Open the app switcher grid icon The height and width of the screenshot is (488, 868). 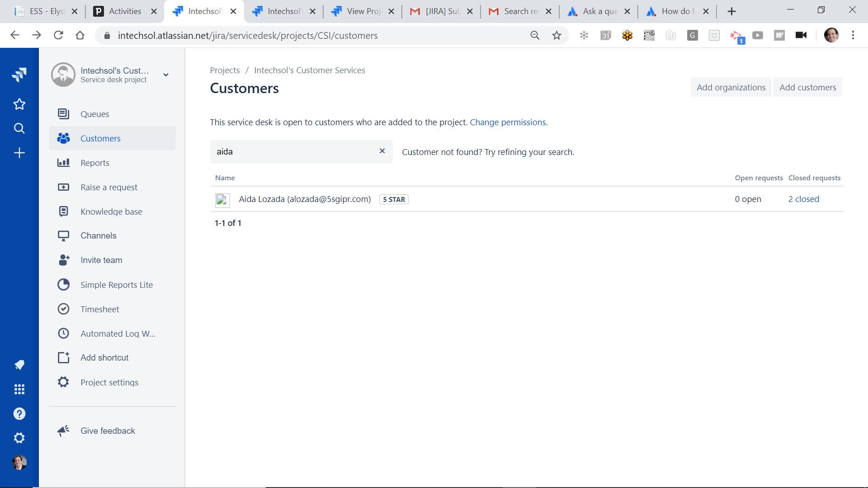pos(19,389)
